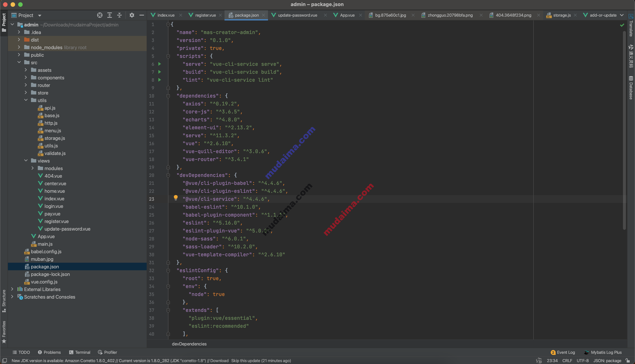Image resolution: width=635 pixels, height=364 pixels.
Task: Click the locate/select opened file target icon
Action: [100, 15]
